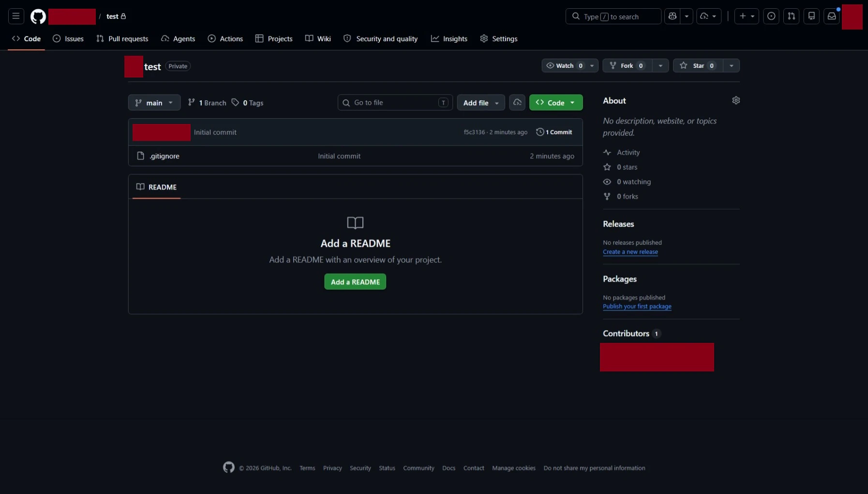Click the footer GitHub logo
Viewport: 868px width, 494px height.
tap(229, 467)
